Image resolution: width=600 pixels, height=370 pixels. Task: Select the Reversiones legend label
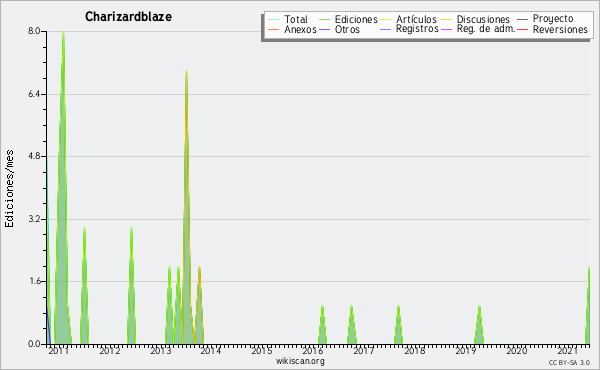point(560,29)
